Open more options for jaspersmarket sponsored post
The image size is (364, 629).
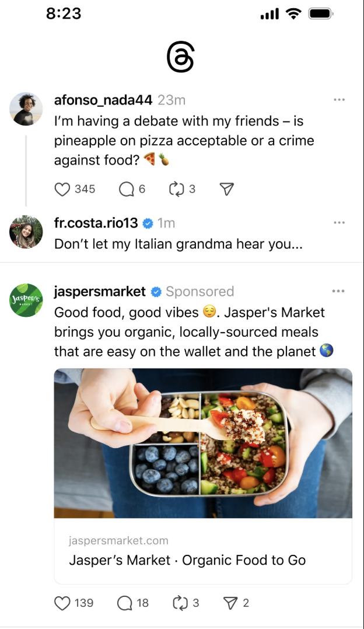pos(338,291)
